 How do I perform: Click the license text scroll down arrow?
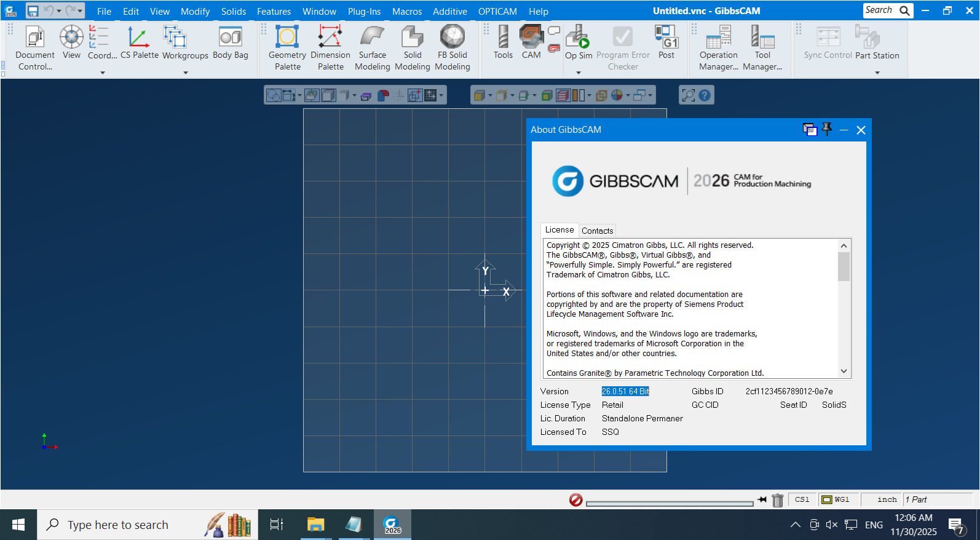[844, 371]
